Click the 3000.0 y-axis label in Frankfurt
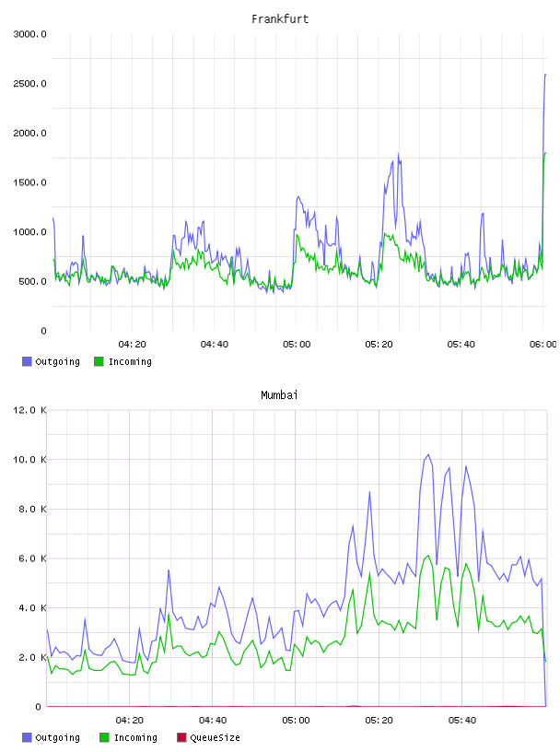560x752 pixels. (30, 34)
